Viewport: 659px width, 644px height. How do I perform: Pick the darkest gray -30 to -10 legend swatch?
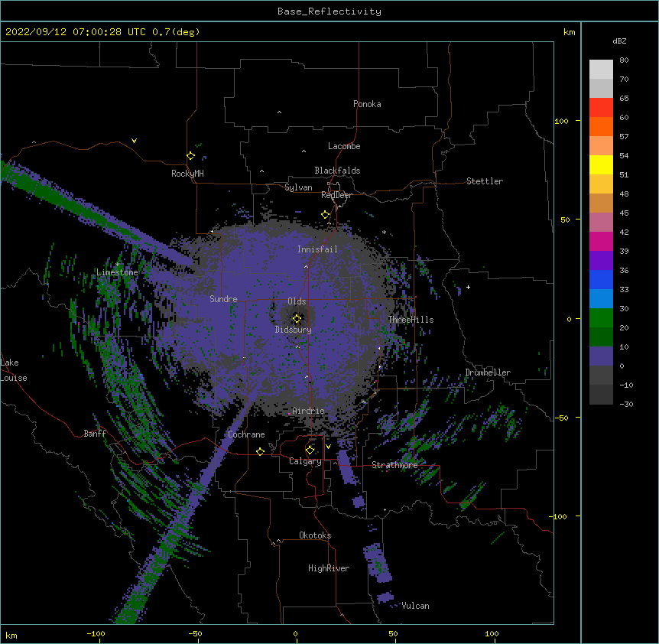tap(601, 395)
